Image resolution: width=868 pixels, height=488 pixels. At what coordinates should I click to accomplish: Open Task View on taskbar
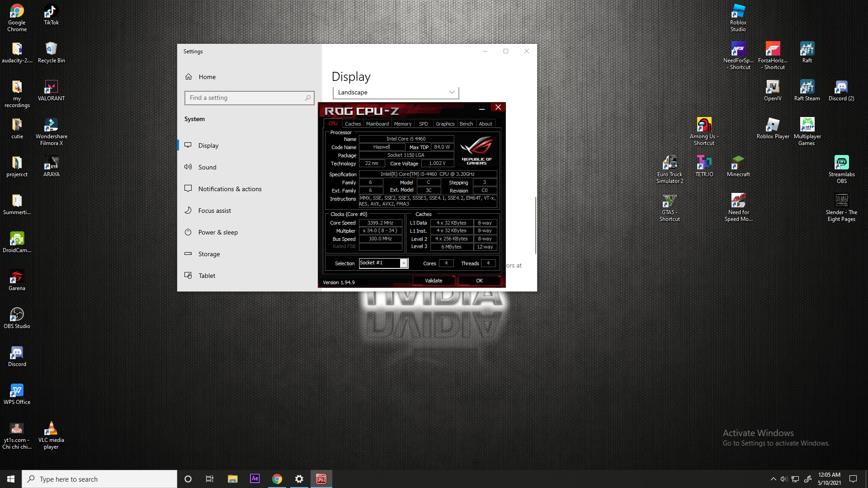[209, 479]
